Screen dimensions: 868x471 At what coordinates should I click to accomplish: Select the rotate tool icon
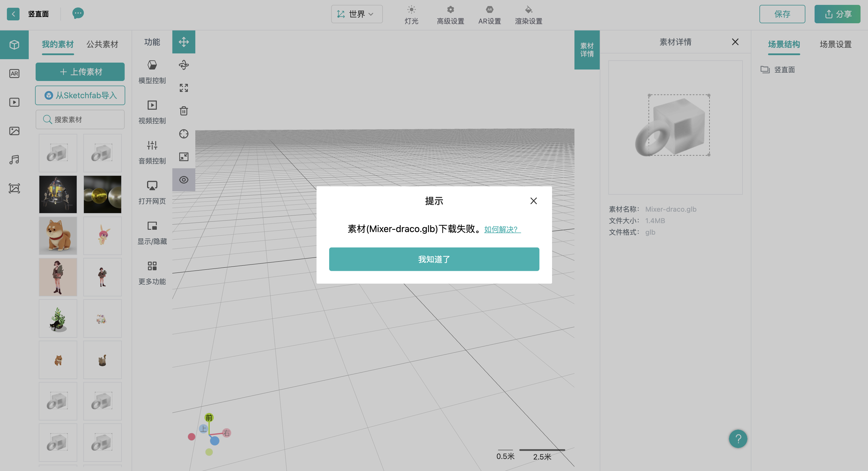pyautogui.click(x=184, y=65)
